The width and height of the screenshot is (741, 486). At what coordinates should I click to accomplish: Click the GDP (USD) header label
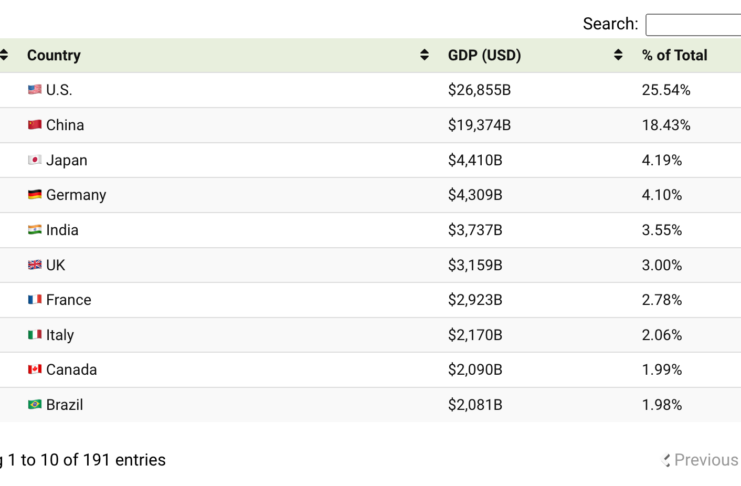pyautogui.click(x=484, y=55)
